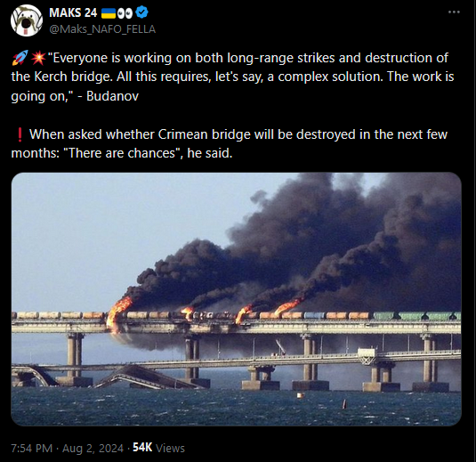476x462 pixels.
Task: Click the name Budanov in the tweet
Action: pyautogui.click(x=113, y=96)
